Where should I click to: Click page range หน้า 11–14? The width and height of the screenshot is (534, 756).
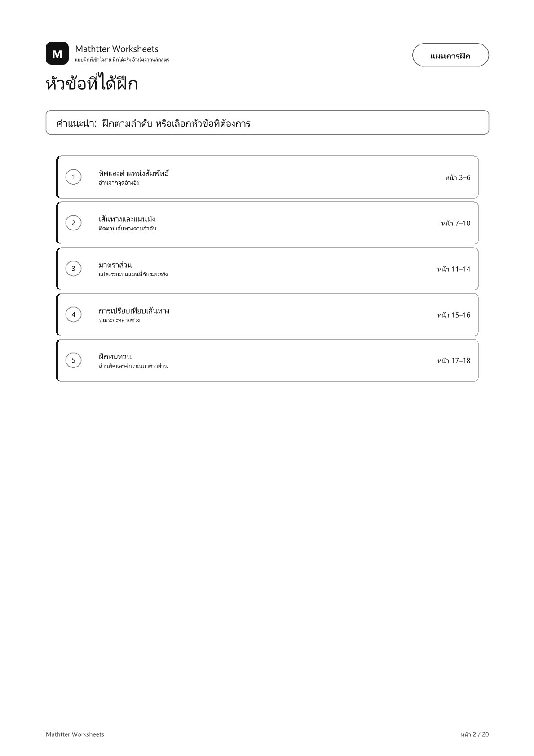click(454, 269)
